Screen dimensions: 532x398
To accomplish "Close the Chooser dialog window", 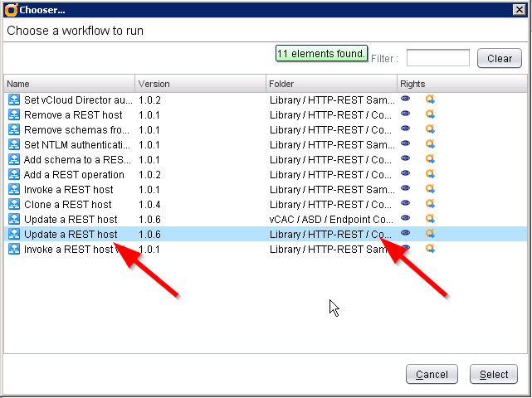I will tap(519, 9).
